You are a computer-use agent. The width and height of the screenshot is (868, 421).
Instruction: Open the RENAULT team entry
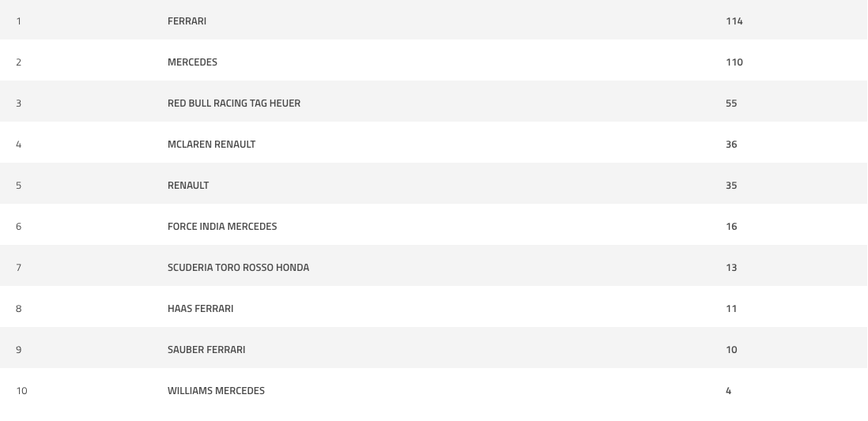click(x=187, y=186)
